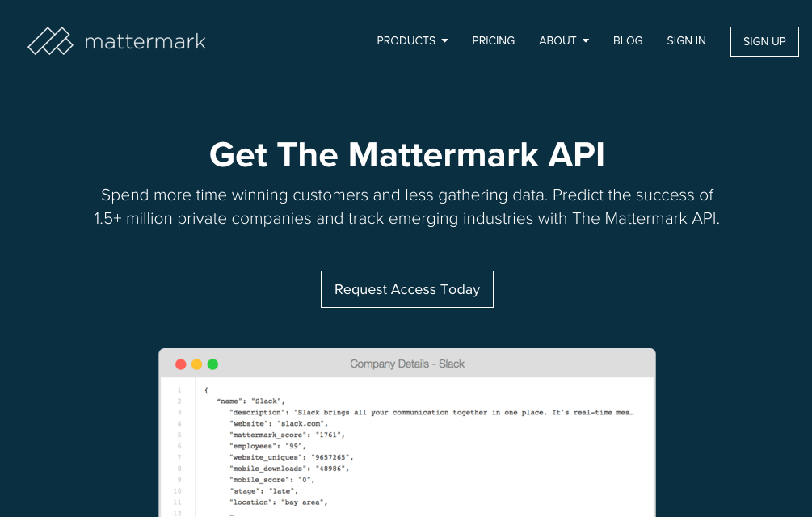Open the PRODUCTS dropdown menu
This screenshot has height=517, width=812.
click(x=406, y=40)
